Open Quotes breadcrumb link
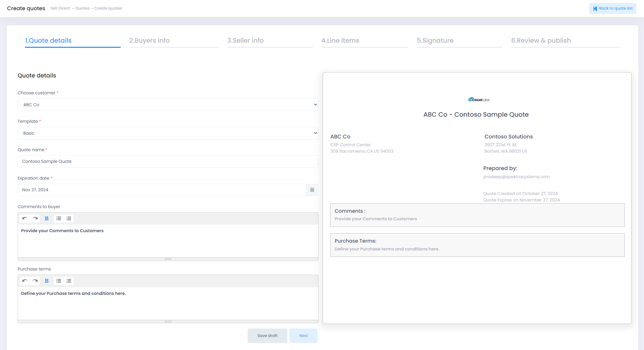The image size is (644, 350). [82, 8]
